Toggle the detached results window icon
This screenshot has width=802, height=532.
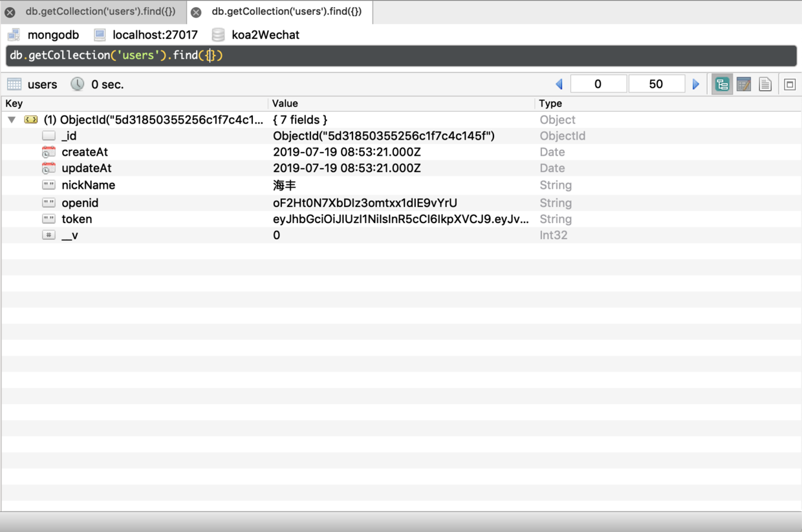(x=790, y=84)
